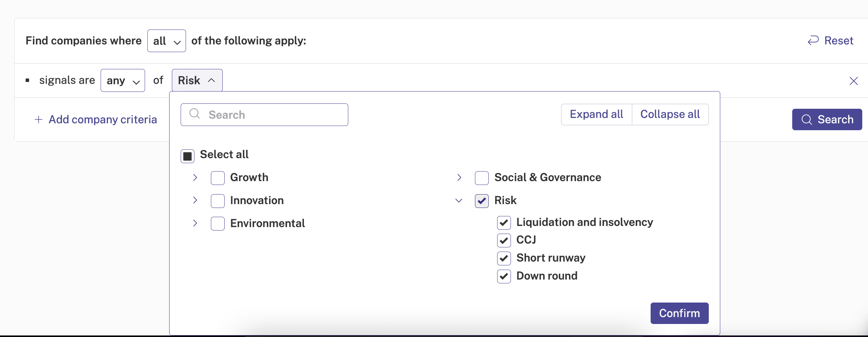Click the magnifier icon in the Search button
This screenshot has width=868, height=337.
pos(806,119)
